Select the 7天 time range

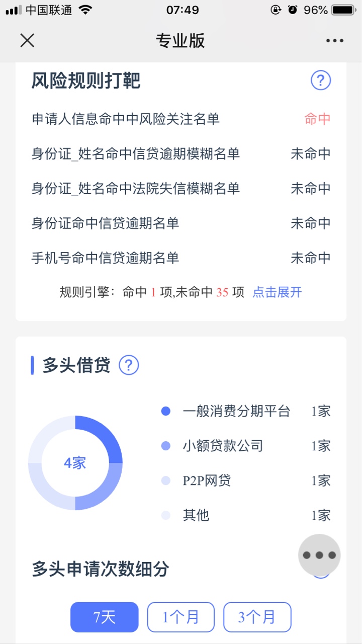(x=104, y=617)
